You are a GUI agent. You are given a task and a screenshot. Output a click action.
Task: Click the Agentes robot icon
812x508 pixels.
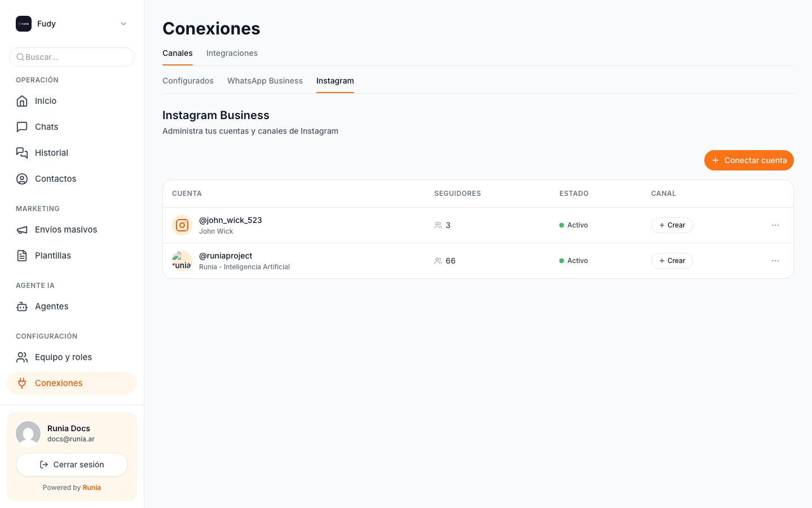22,306
